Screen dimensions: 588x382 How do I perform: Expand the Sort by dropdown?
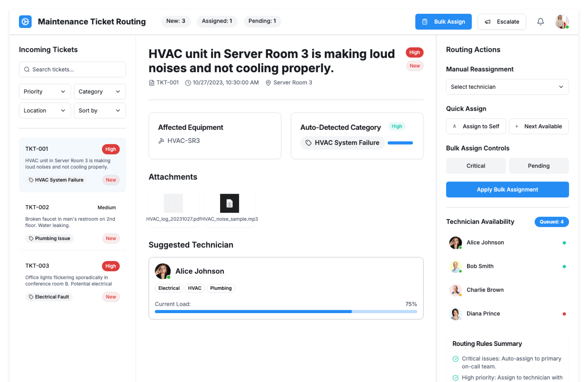point(100,110)
